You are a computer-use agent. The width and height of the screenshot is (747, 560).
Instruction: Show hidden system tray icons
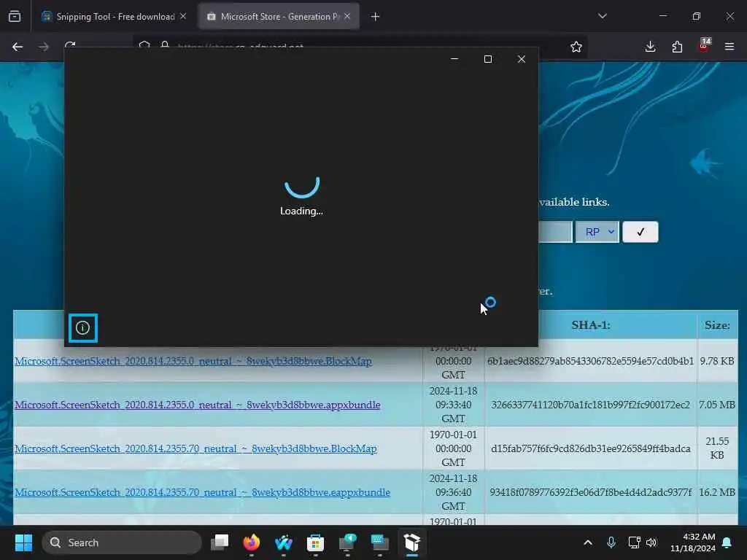[x=588, y=542]
